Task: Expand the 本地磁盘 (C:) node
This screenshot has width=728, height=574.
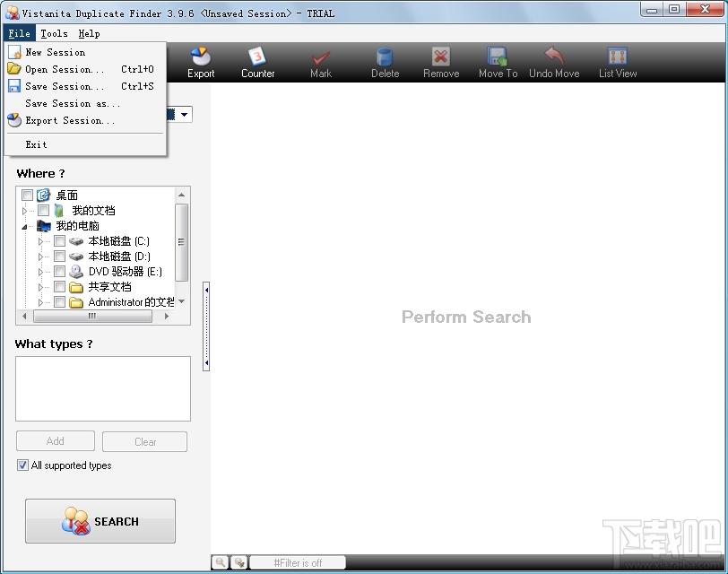Action: point(40,241)
